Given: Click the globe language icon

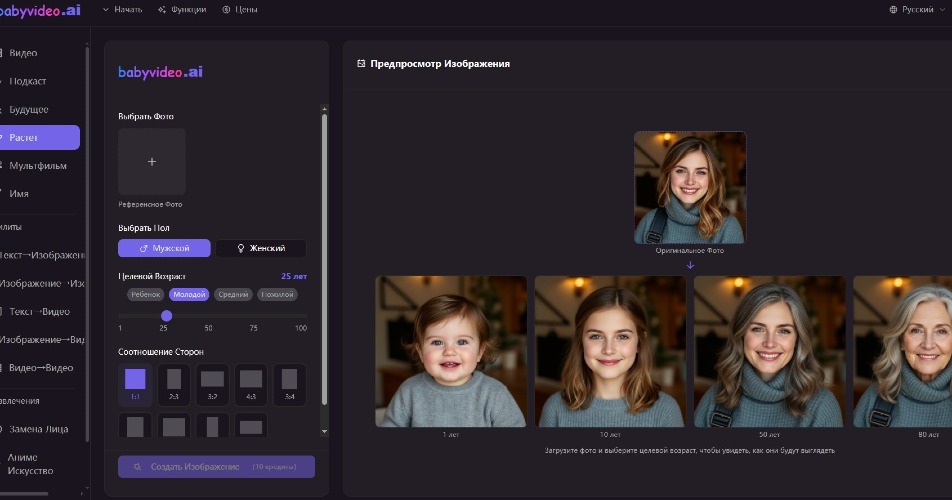Looking at the screenshot, I should [893, 9].
